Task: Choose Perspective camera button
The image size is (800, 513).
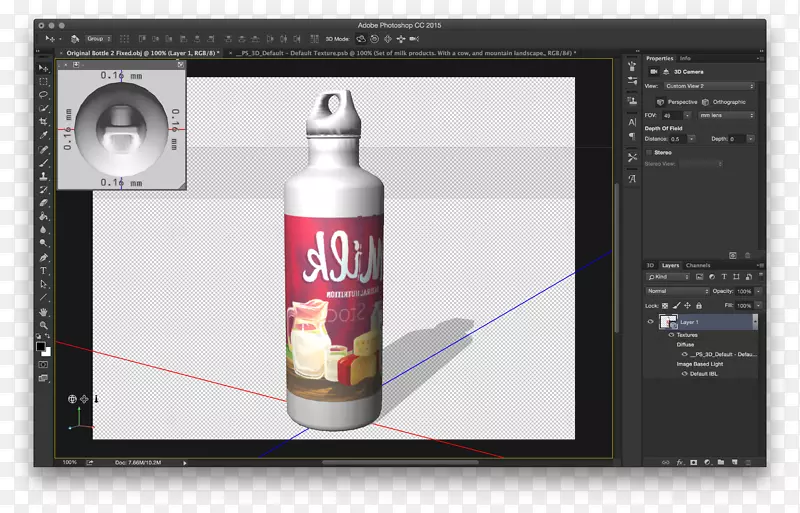Action: [677, 102]
